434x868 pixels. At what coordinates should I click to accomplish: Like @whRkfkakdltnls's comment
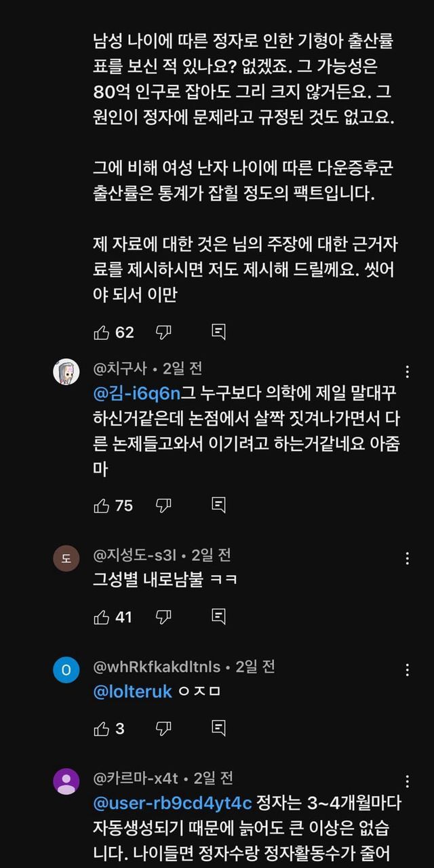tap(102, 729)
